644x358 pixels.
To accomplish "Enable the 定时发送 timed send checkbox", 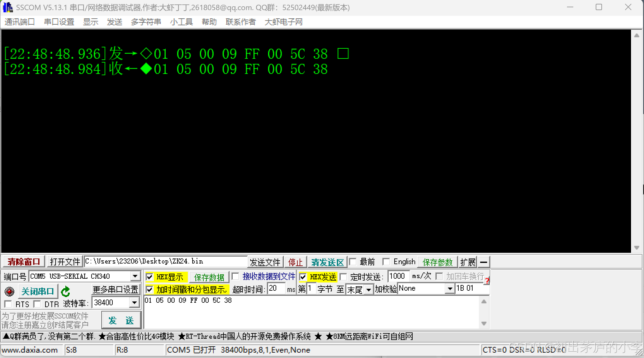I will pos(343,277).
